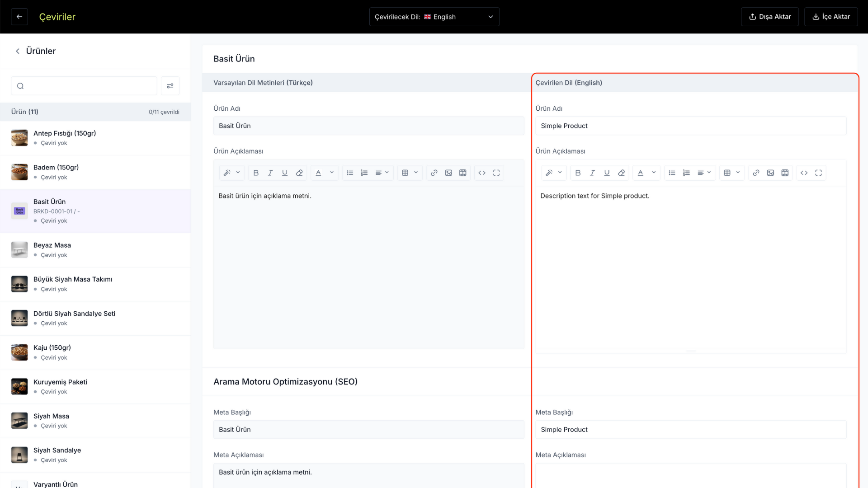Select Antep Fıstığı (150gr) product
Screen dimensions: 868x488
point(95,138)
